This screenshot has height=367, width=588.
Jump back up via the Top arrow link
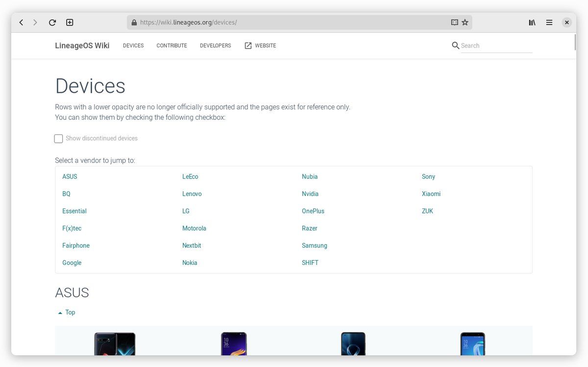(67, 312)
